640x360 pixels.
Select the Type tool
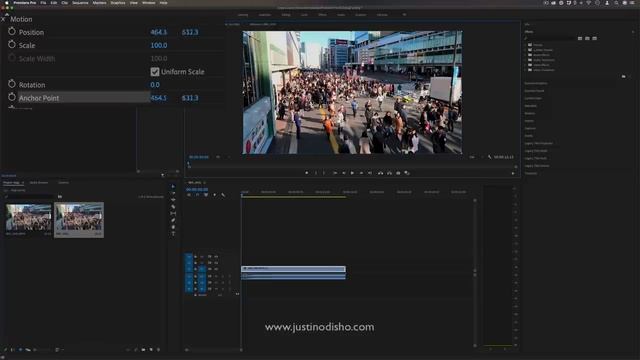(x=173, y=233)
